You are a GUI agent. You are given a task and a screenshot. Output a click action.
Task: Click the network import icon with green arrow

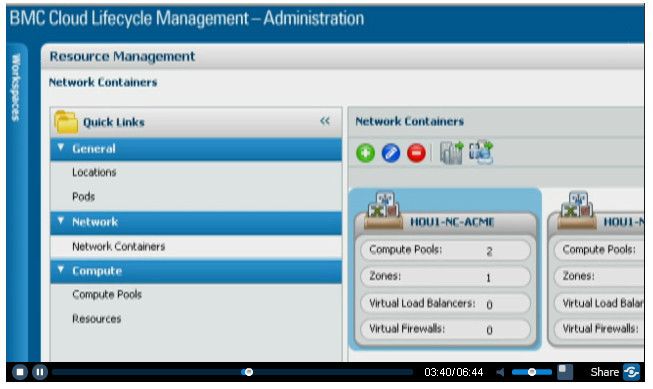click(481, 152)
